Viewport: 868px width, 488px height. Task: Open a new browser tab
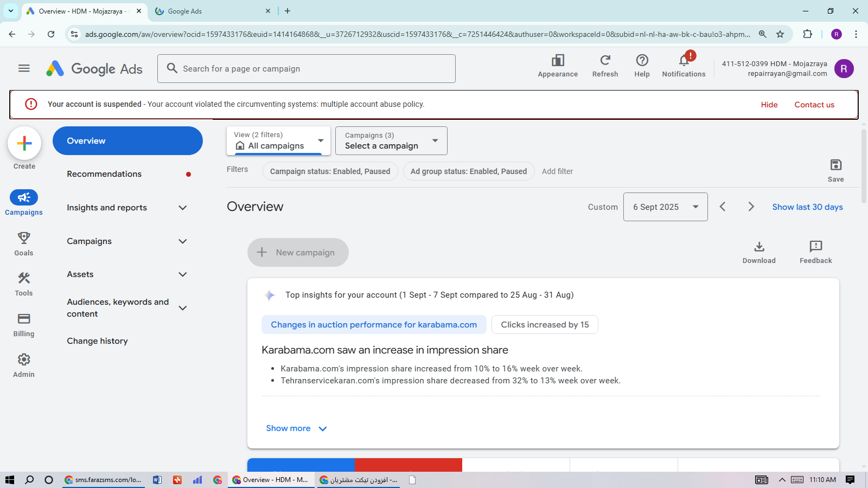(x=288, y=11)
